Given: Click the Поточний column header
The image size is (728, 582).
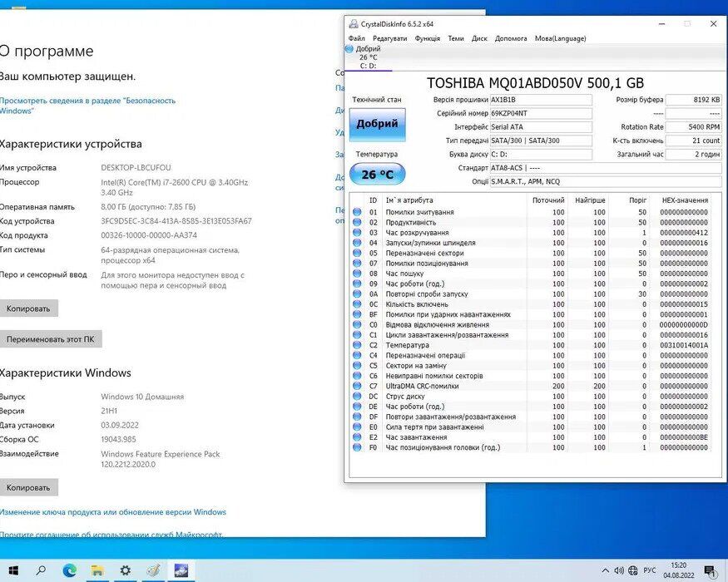Looking at the screenshot, I should pyautogui.click(x=547, y=200).
